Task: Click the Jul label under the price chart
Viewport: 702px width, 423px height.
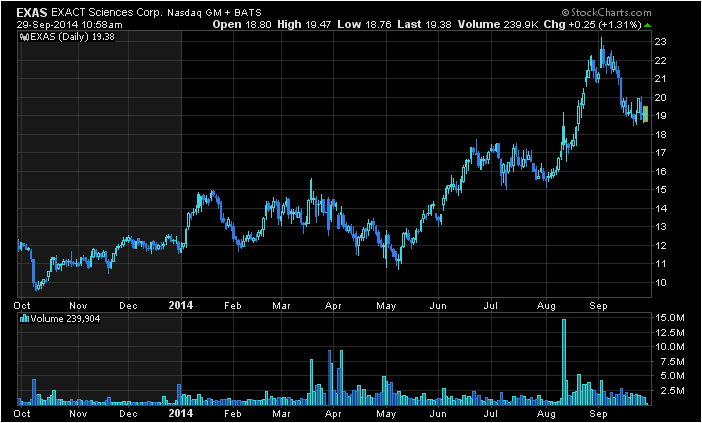Action: [491, 306]
